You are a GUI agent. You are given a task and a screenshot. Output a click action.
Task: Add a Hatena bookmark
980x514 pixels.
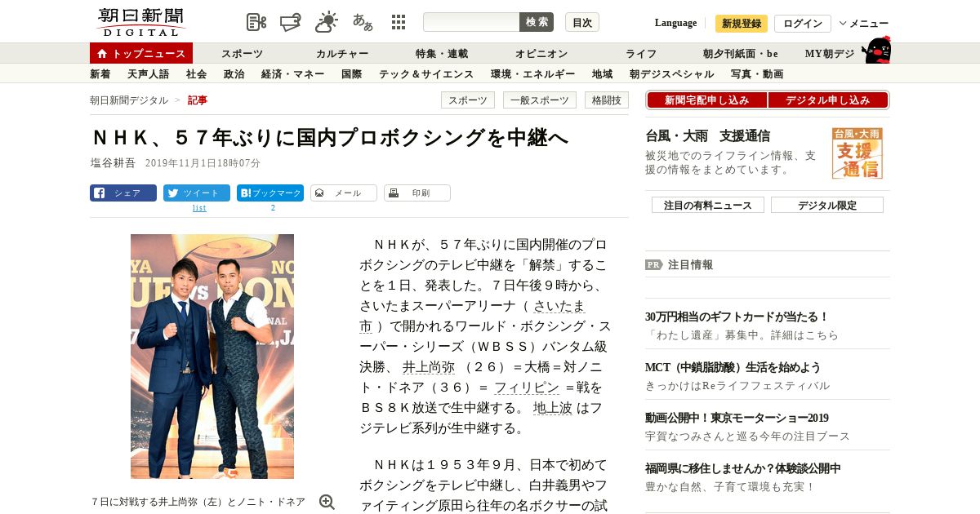[270, 193]
